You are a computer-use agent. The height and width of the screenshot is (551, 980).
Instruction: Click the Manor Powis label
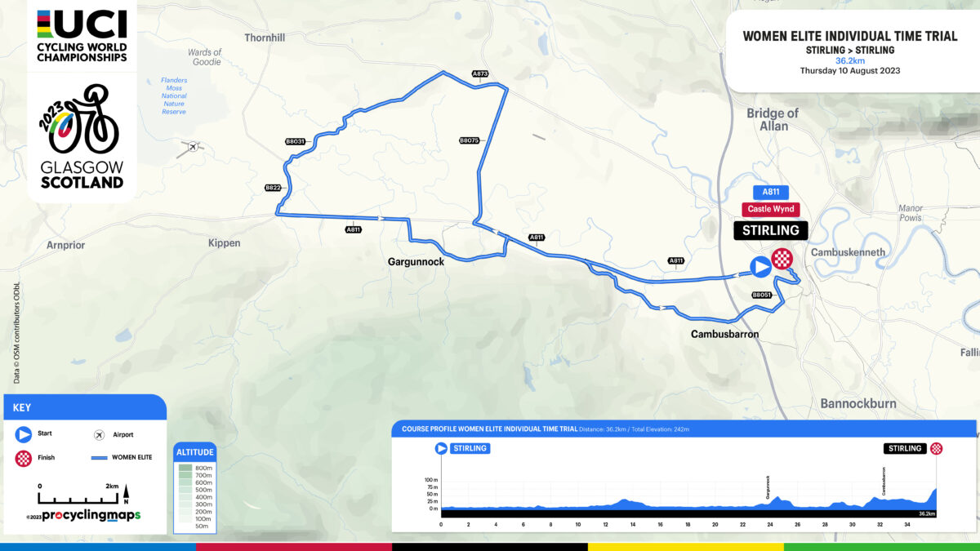point(911,213)
